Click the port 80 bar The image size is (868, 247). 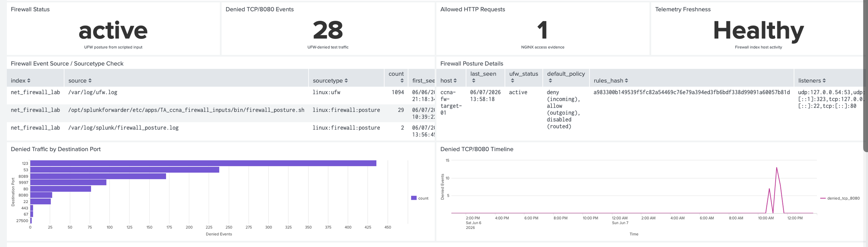coord(60,189)
